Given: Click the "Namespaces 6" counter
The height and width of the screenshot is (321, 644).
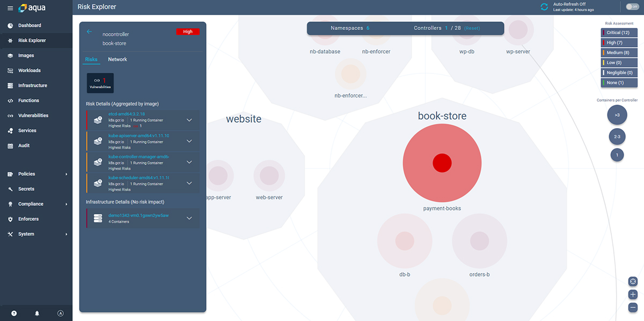Looking at the screenshot, I should [x=350, y=28].
